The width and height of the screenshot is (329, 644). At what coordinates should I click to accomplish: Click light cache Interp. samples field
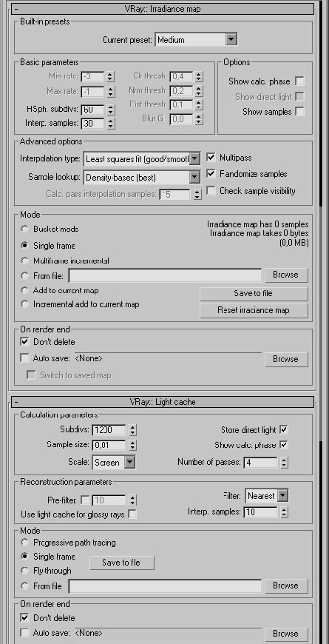[261, 511]
